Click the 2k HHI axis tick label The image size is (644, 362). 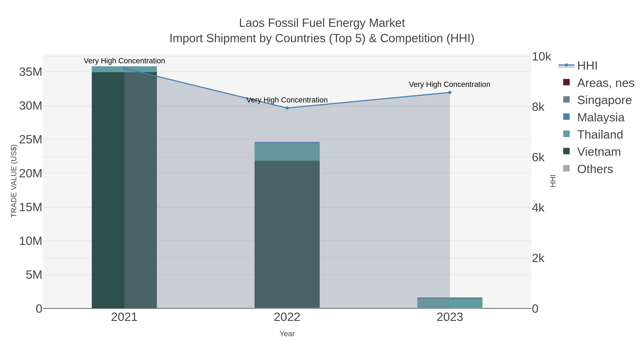tap(538, 258)
